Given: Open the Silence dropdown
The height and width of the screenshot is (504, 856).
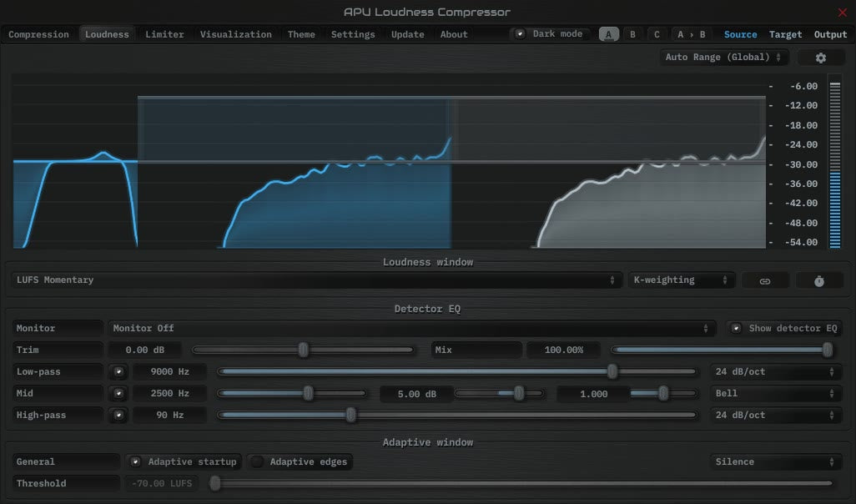Looking at the screenshot, I should 775,462.
